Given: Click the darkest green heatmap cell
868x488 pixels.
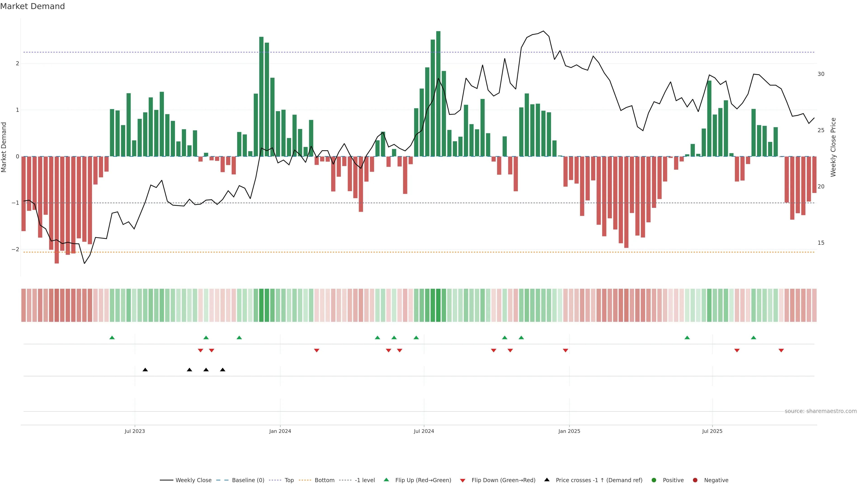Looking at the screenshot, I should (x=438, y=305).
